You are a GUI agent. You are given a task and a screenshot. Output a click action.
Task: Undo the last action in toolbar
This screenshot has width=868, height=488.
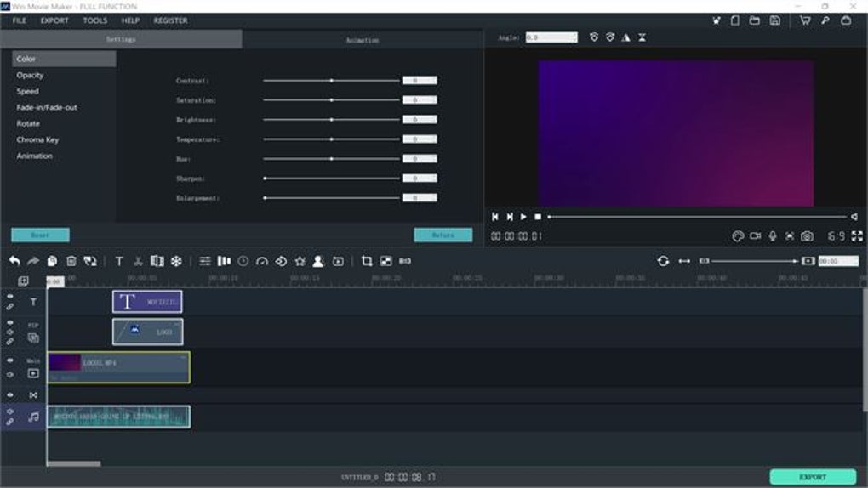coord(14,261)
